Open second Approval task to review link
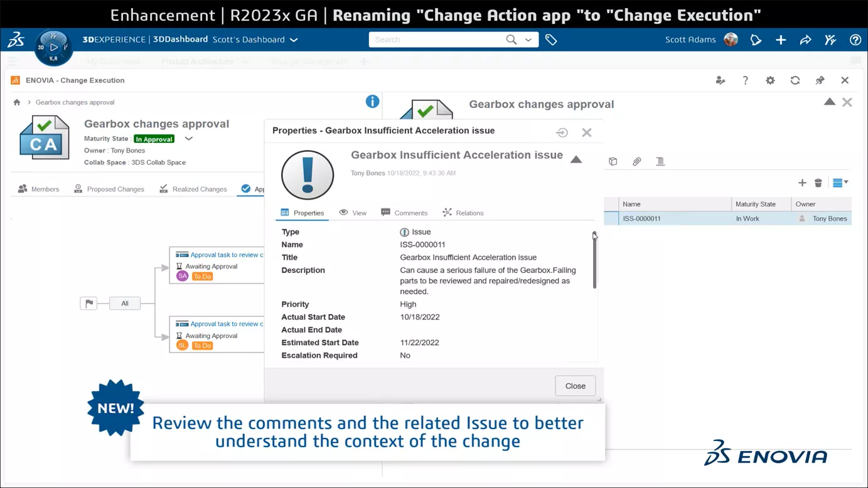 click(227, 324)
